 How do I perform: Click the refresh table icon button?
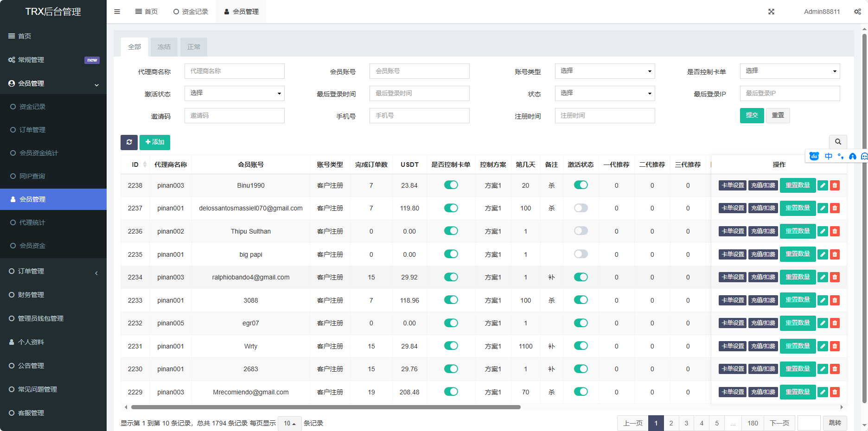tap(129, 142)
